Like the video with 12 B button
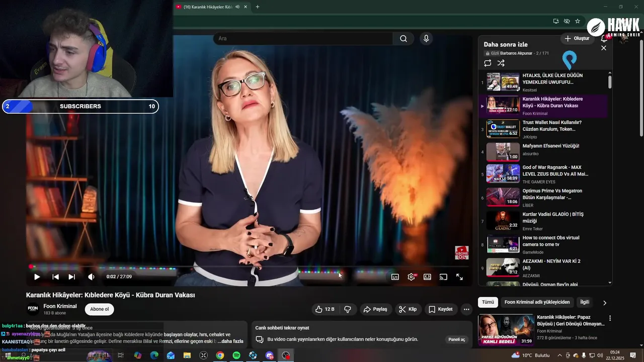This screenshot has height=362, width=644. (325, 309)
